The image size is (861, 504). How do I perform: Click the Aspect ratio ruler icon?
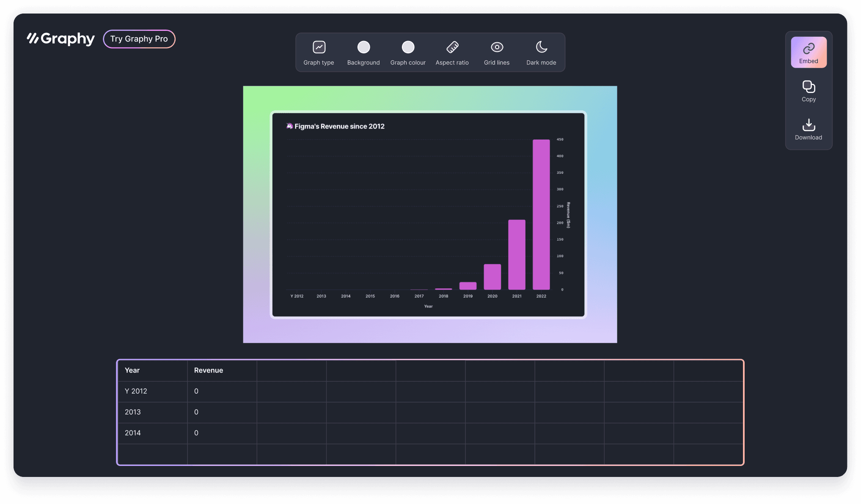coord(452,47)
